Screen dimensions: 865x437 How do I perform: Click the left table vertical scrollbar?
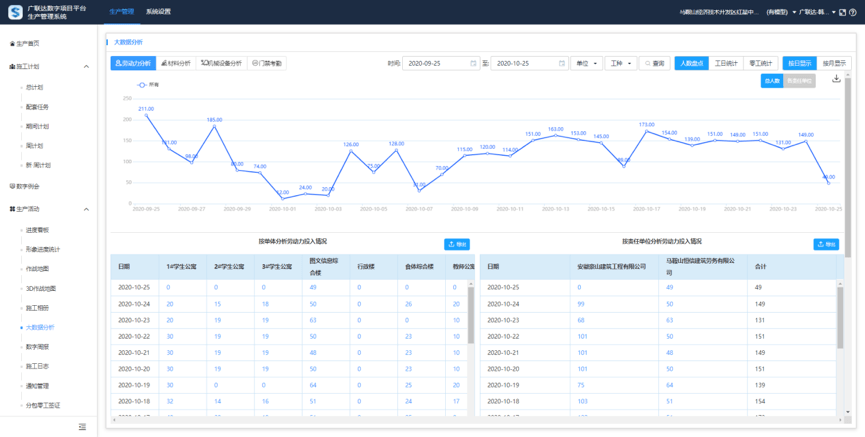pos(471,315)
